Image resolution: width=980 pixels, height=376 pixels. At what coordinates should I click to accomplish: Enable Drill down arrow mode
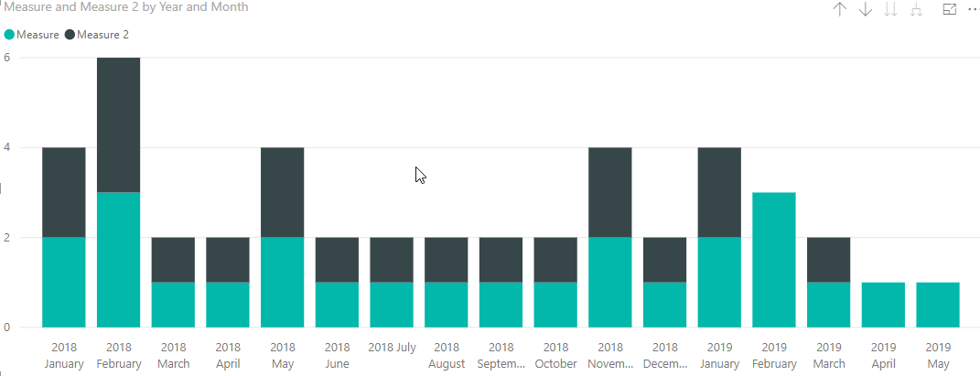(x=865, y=9)
